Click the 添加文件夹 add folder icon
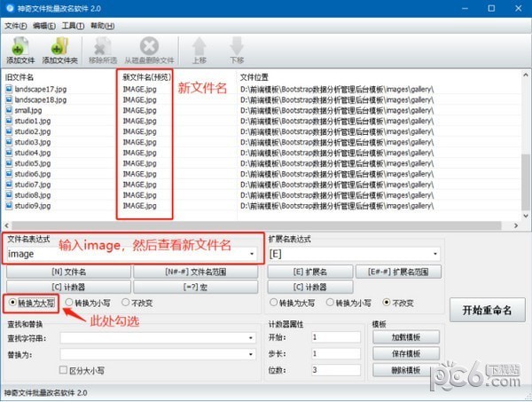 click(x=59, y=46)
